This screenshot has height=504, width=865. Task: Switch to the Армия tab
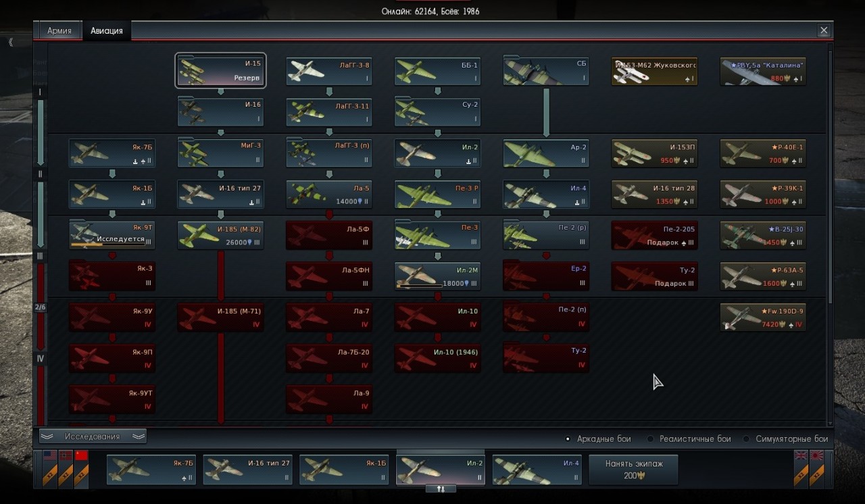pyautogui.click(x=59, y=31)
